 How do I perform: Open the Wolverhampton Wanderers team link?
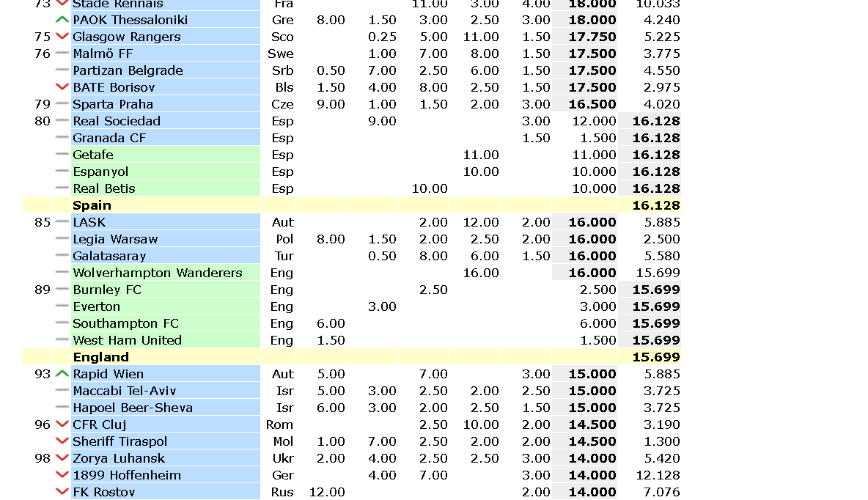coord(157,273)
